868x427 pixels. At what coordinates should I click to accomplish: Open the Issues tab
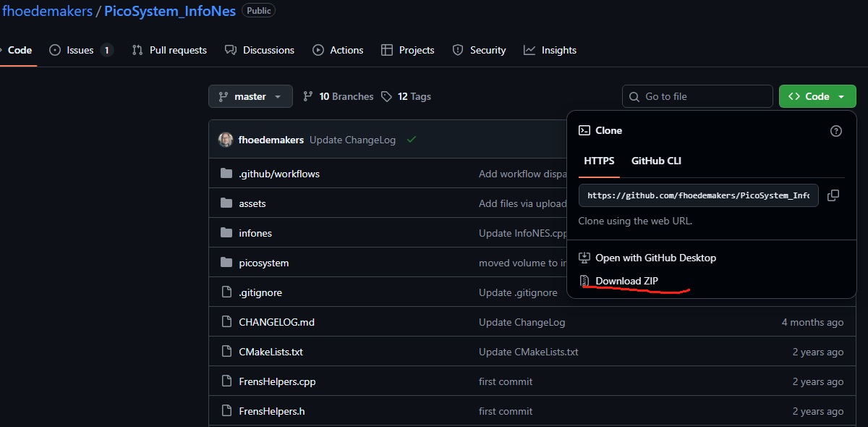tap(81, 50)
